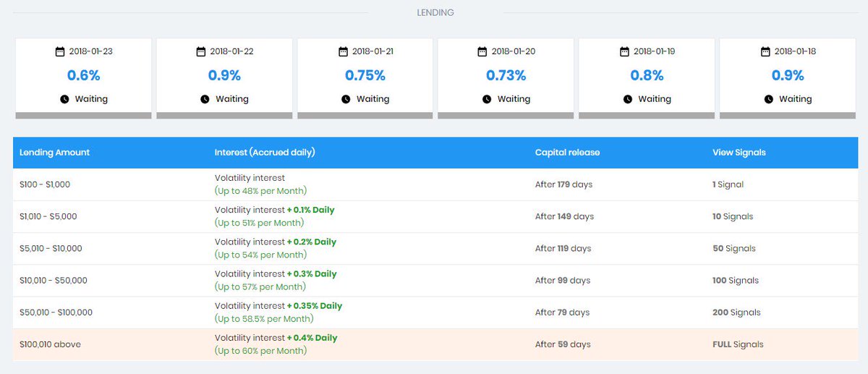Click the calendar icon beside 2018-01-22
The height and width of the screenshot is (374, 868).
pyautogui.click(x=201, y=51)
